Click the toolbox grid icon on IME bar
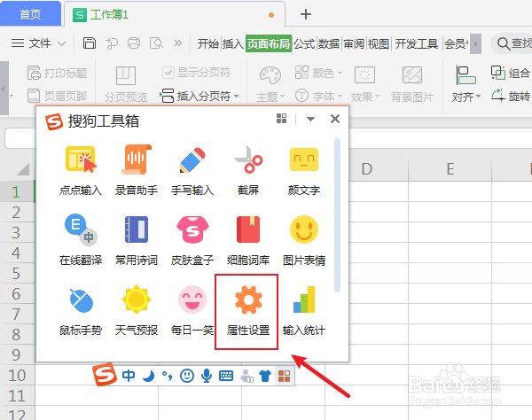Screen dimensions: 532x420 pyautogui.click(x=285, y=376)
